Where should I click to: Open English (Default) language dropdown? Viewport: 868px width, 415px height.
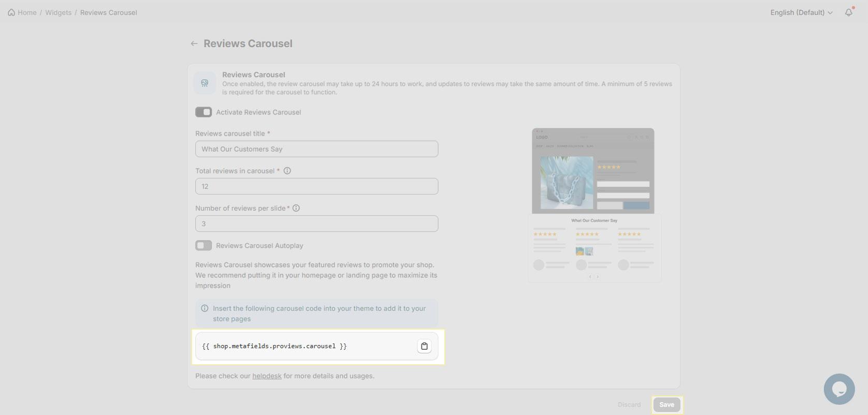(801, 12)
